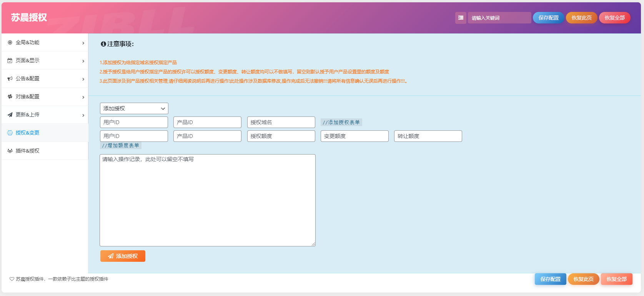The height and width of the screenshot is (296, 644).
Task: Click 保存配置 button in footer
Action: [550, 279]
